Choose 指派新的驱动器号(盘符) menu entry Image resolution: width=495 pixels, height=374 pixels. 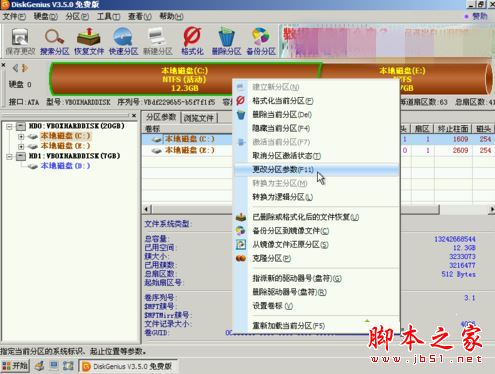coord(297,278)
